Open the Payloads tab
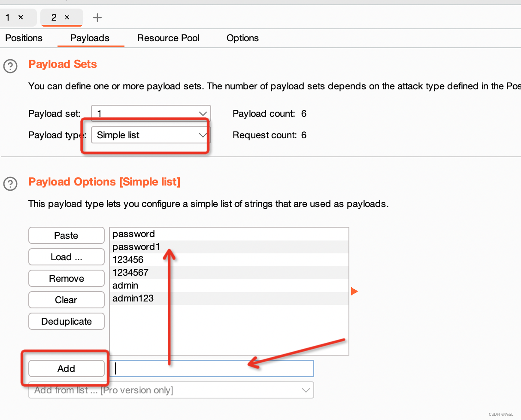521x420 pixels. (x=90, y=38)
